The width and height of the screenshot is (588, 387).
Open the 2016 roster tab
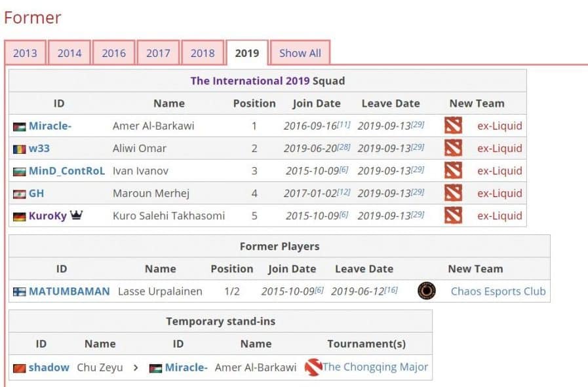113,54
